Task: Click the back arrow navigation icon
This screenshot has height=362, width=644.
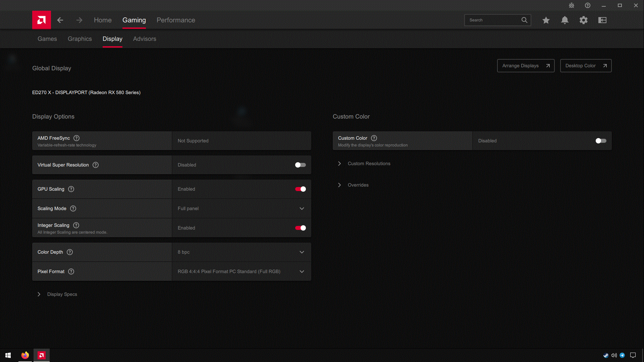Action: pos(60,20)
